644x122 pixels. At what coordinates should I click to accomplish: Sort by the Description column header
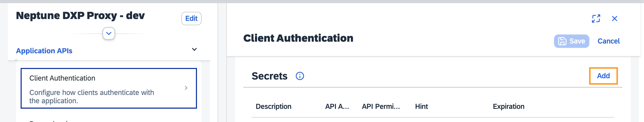coord(273,107)
